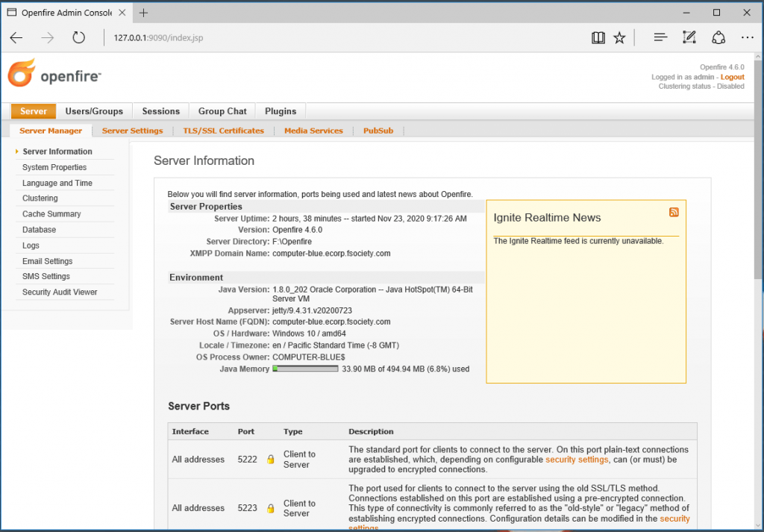
Task: Click the Server Uptime value
Action: point(369,219)
